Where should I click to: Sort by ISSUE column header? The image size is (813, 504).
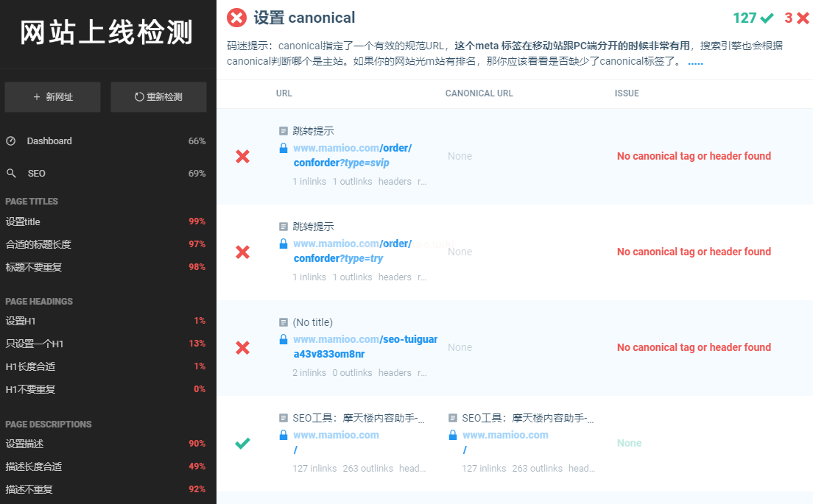click(627, 93)
